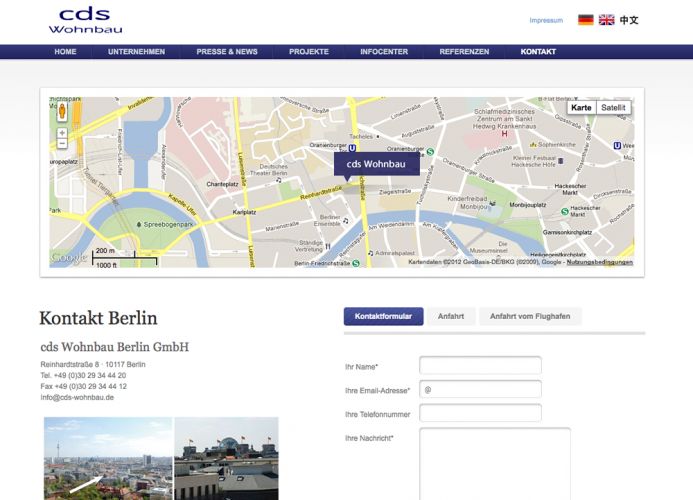Open the Nutzungsbedingungen link on map

[599, 262]
